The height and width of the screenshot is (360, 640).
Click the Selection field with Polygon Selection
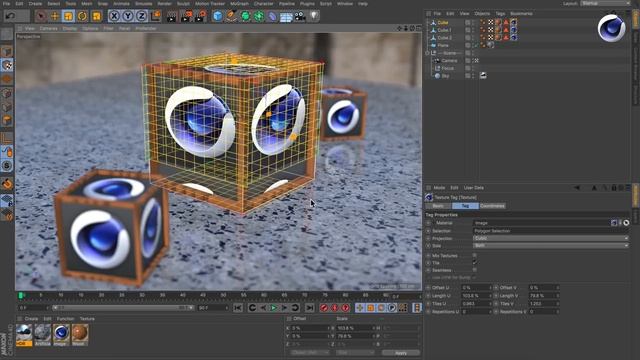[551, 231]
